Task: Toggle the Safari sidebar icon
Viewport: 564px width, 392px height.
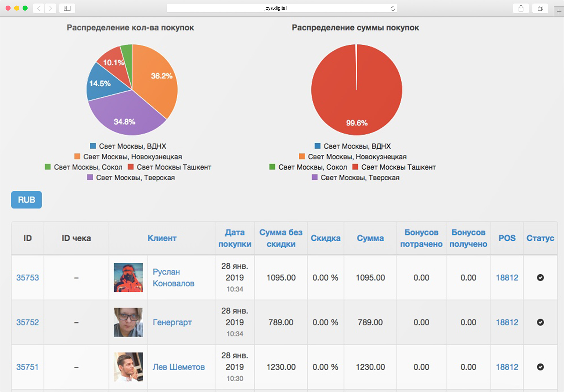Action: pos(67,8)
